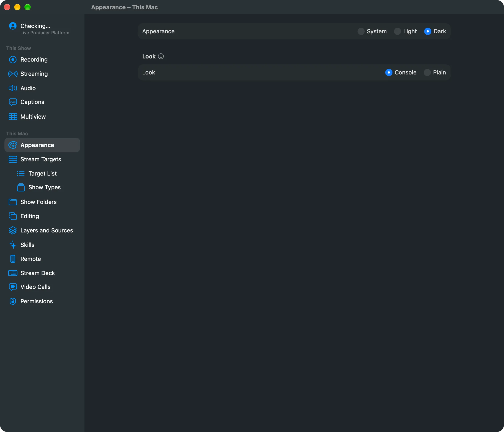Open the Show Types sub-item label
Viewport: 504px width, 432px height.
pos(44,187)
